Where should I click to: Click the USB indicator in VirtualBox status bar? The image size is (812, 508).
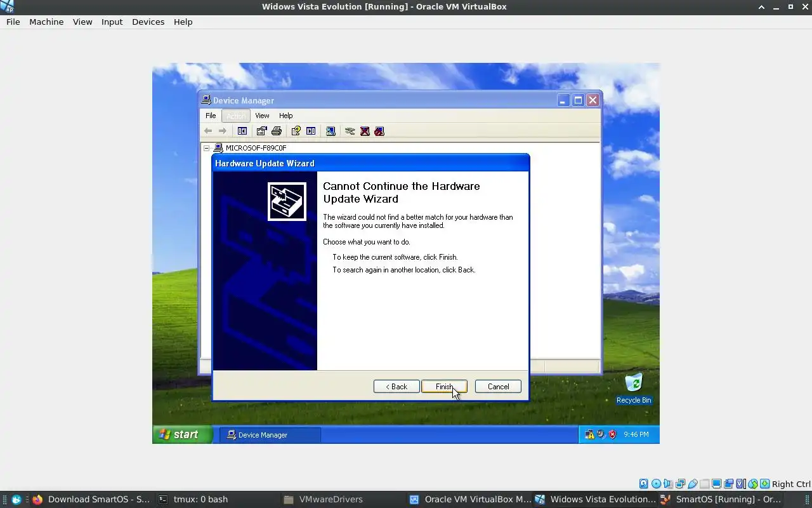pyautogui.click(x=693, y=484)
